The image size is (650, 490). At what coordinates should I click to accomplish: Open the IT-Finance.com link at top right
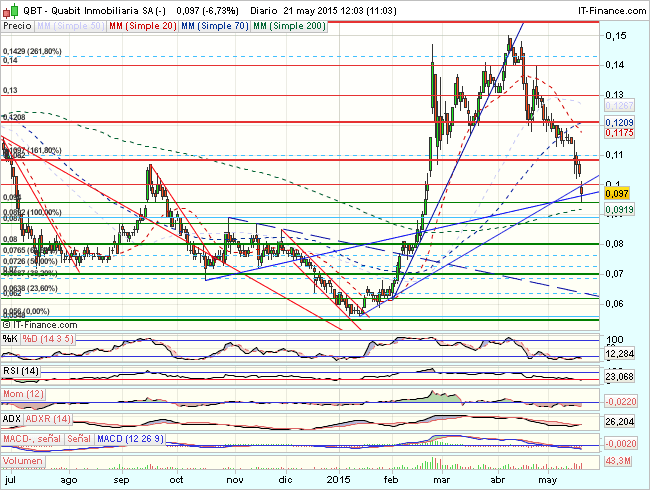coord(612,10)
